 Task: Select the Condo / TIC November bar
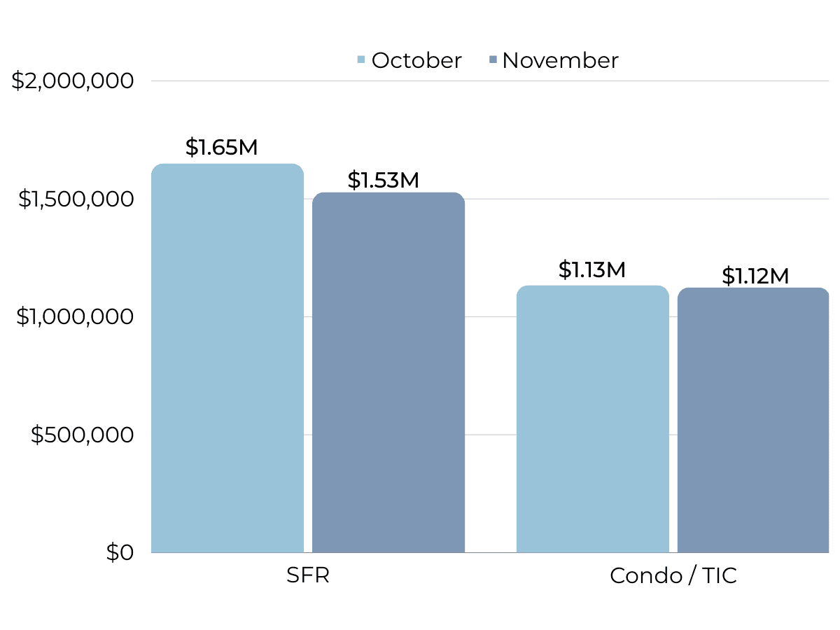[753, 420]
